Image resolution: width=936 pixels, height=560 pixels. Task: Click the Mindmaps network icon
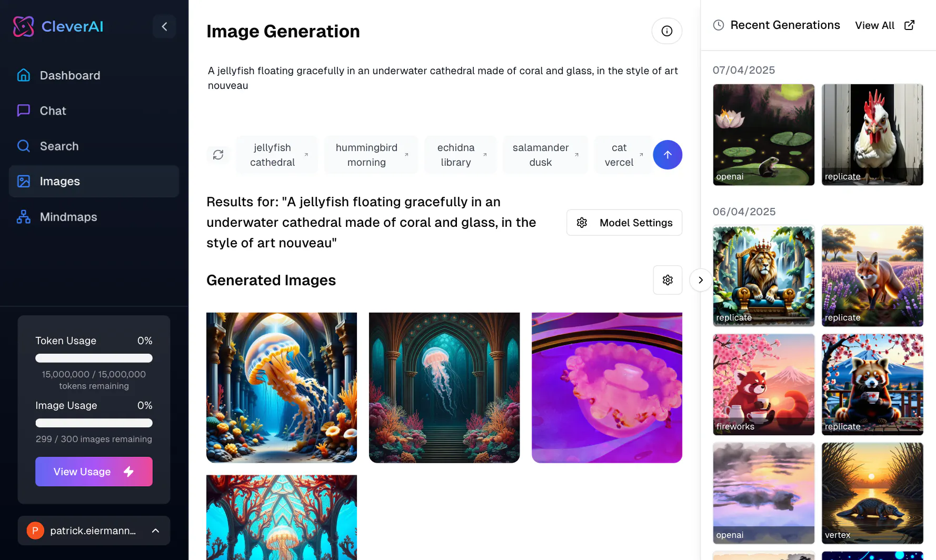(x=24, y=217)
